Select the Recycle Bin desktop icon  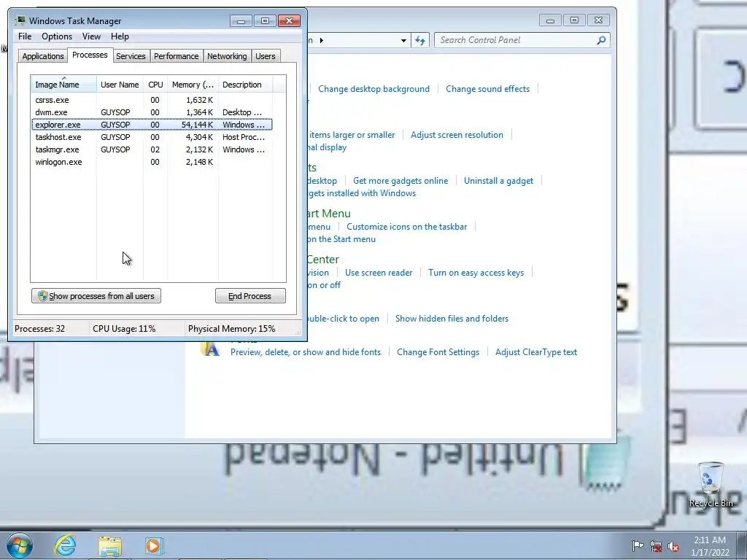(x=711, y=484)
